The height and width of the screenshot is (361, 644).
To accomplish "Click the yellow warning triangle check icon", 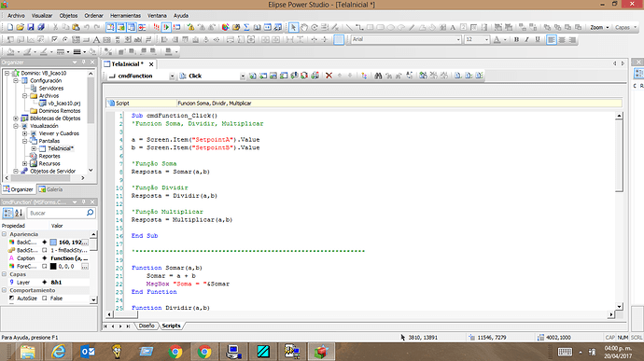I will click(190, 27).
